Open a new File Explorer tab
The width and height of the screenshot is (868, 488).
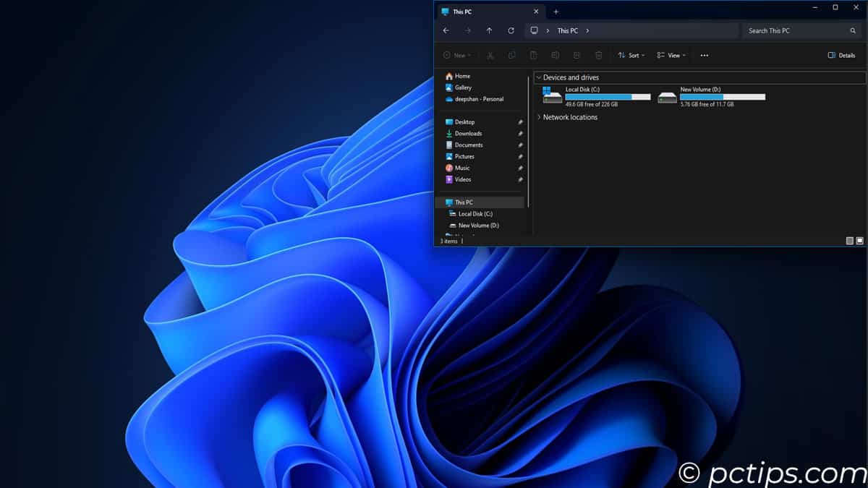(x=556, y=12)
